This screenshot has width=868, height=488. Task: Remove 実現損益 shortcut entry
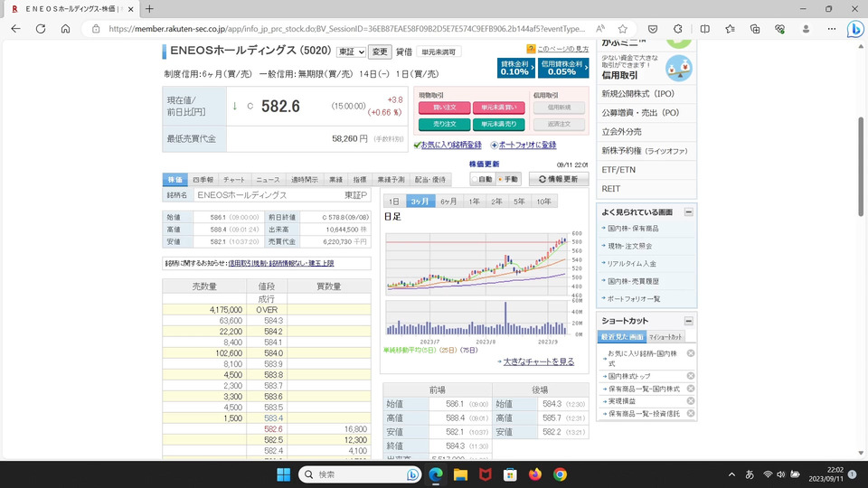pos(690,400)
